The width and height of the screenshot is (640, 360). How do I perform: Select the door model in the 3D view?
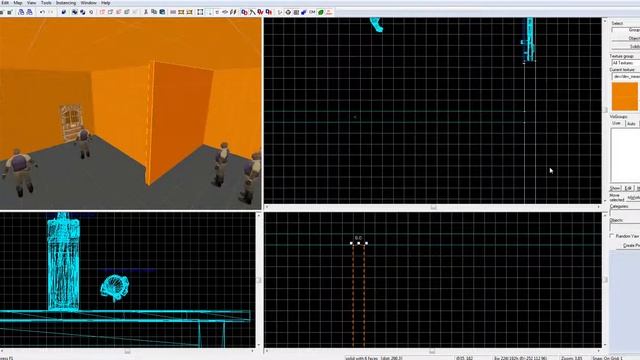pyautogui.click(x=71, y=122)
